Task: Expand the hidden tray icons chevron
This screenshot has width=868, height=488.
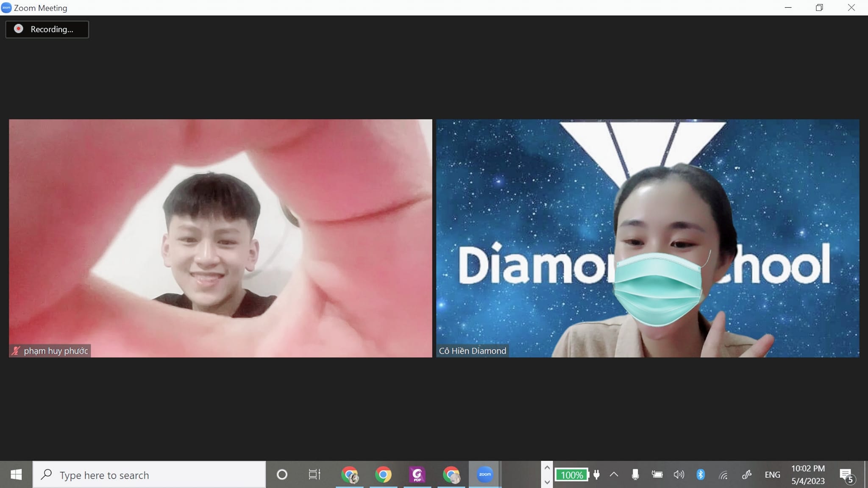Action: pyautogui.click(x=614, y=474)
